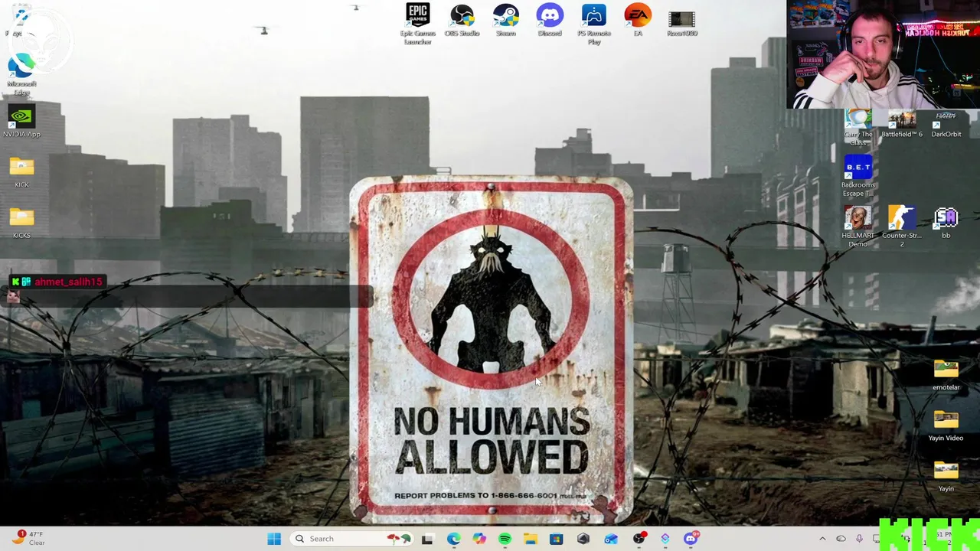Screen dimensions: 980x551
Task: Open Copilot from the taskbar
Action: coord(479,539)
